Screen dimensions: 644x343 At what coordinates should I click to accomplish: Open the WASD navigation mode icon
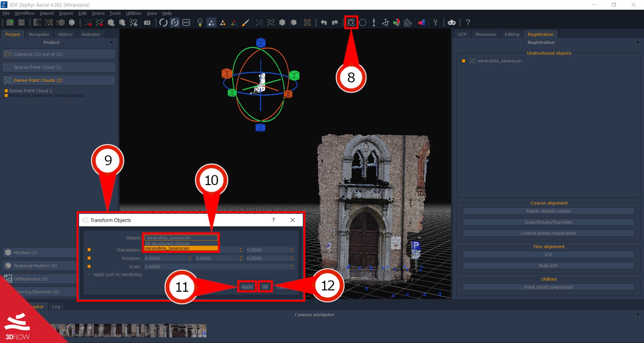pyautogui.click(x=186, y=22)
